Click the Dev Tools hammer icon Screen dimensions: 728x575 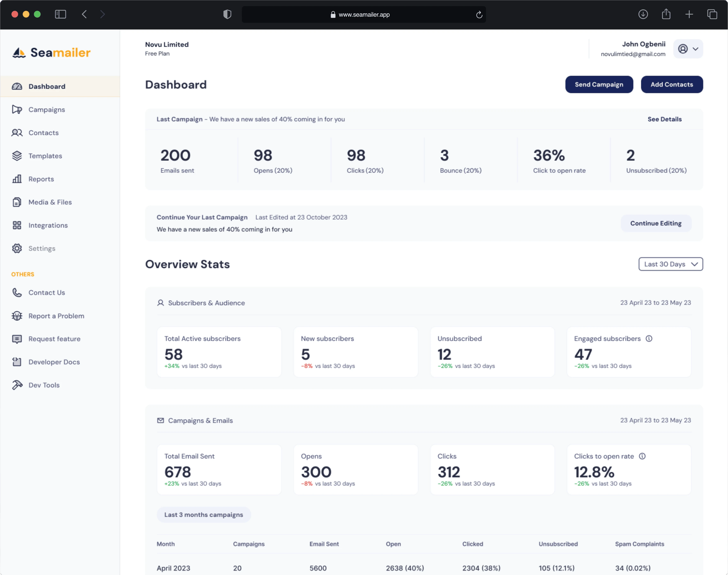tap(17, 385)
